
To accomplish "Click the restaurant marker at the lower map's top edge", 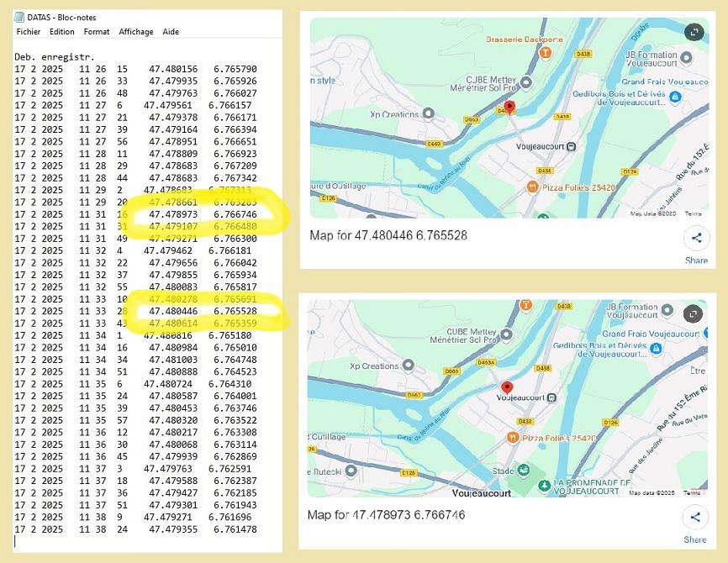I will tap(525, 305).
